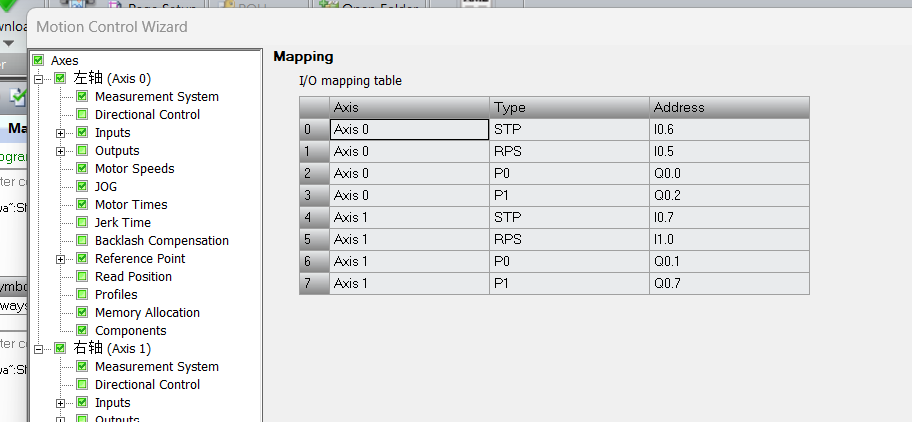Click the Address column header
Image resolution: width=912 pixels, height=422 pixels.
click(x=728, y=108)
